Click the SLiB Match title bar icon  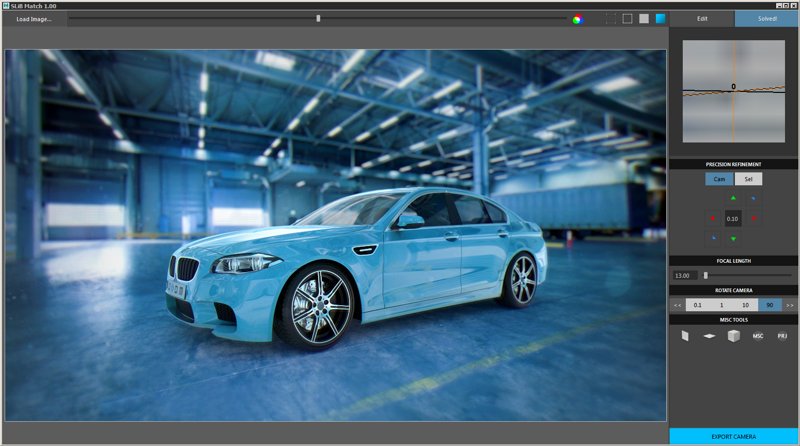[x=6, y=6]
